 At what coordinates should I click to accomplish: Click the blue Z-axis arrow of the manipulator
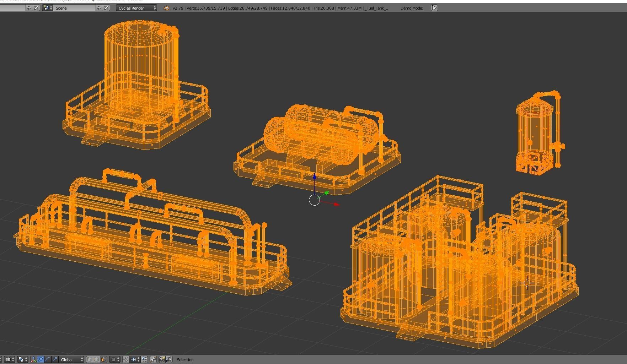pyautogui.click(x=314, y=176)
